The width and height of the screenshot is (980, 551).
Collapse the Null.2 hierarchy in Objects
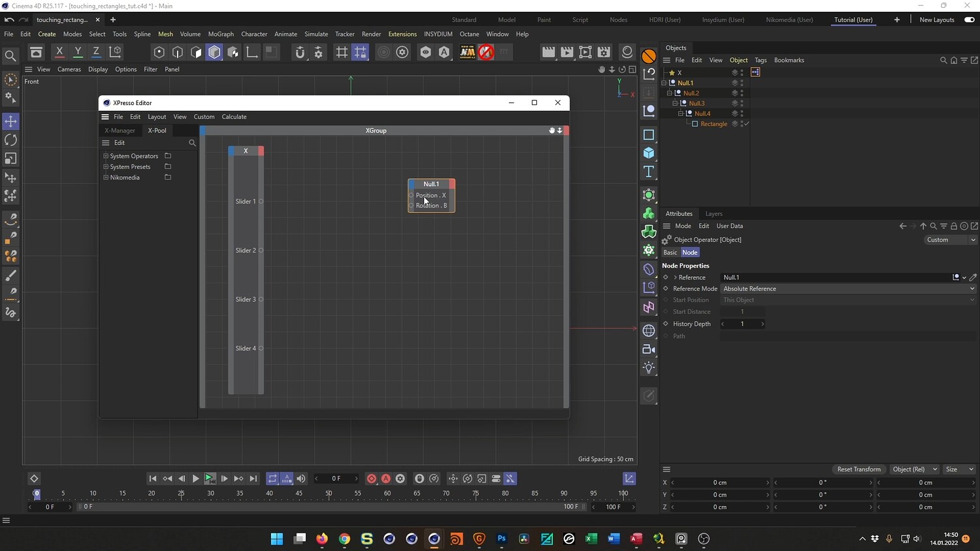pos(669,93)
